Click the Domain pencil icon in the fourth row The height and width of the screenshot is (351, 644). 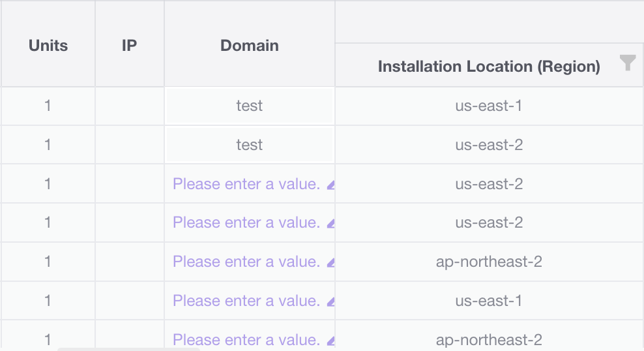[330, 224]
